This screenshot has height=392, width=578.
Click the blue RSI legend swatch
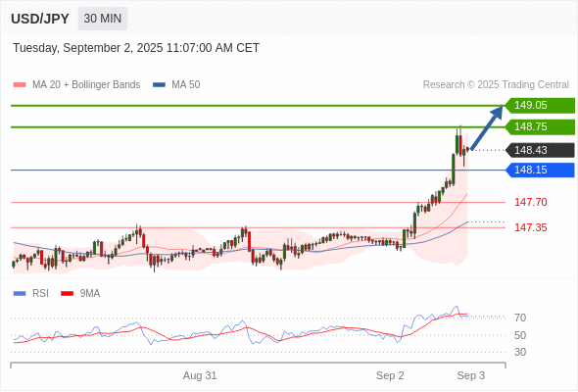tap(20, 294)
